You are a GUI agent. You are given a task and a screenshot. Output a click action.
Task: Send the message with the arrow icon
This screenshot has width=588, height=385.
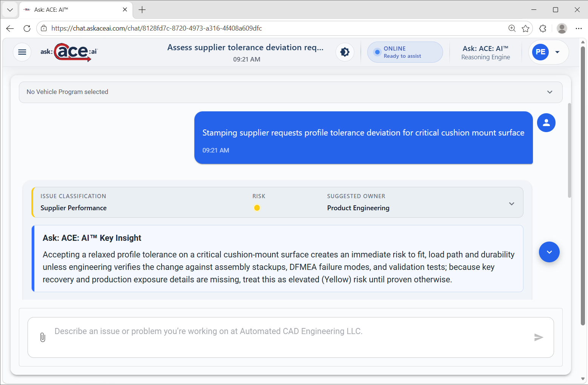[x=539, y=337]
